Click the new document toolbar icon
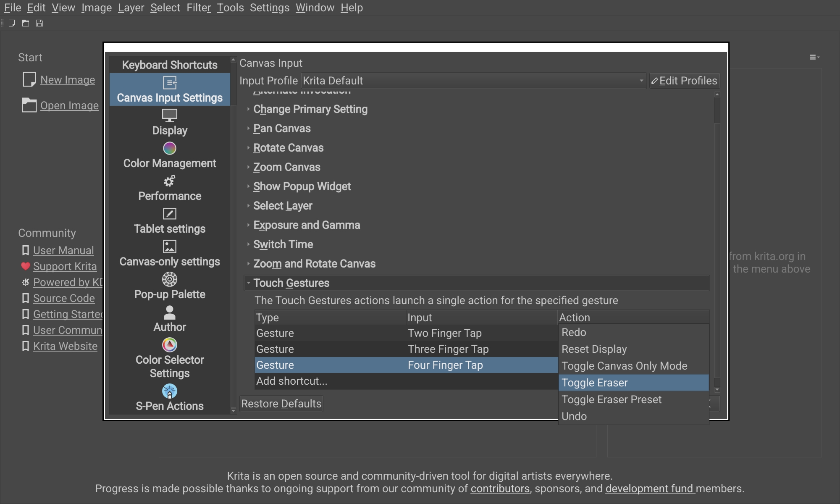 pyautogui.click(x=12, y=23)
